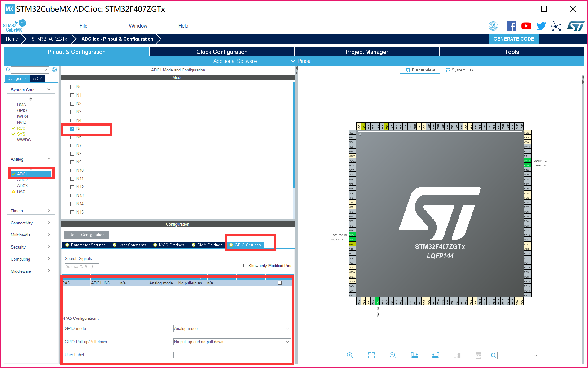Click the GENERATE CODE button
The height and width of the screenshot is (368, 588).
point(513,39)
